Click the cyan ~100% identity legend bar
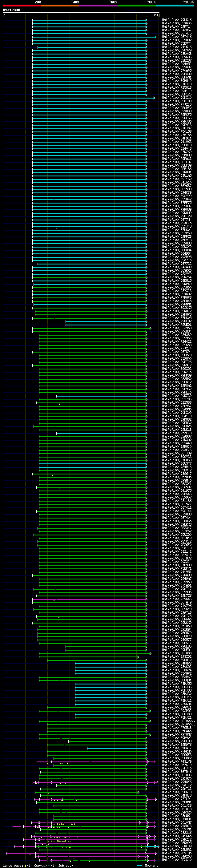Viewport: 197px width, 868px height. click(x=175, y=6)
